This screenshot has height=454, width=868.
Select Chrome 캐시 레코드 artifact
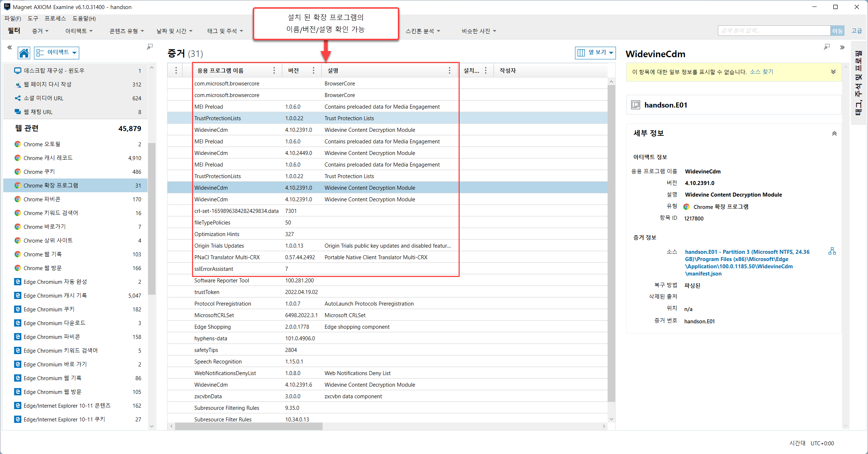75,158
